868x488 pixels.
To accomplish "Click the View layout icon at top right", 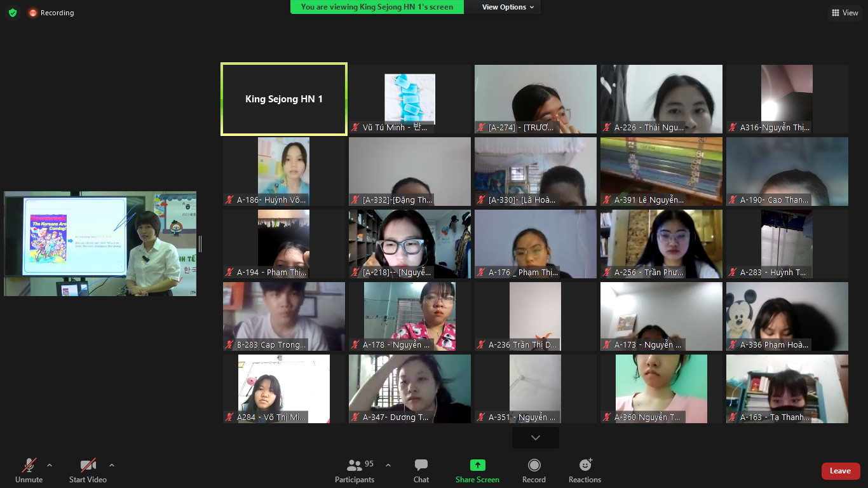I will pos(844,13).
